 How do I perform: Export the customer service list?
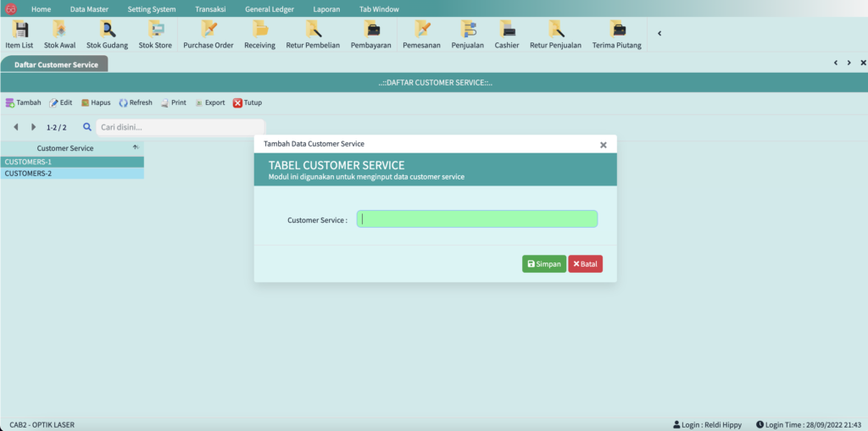(x=209, y=102)
